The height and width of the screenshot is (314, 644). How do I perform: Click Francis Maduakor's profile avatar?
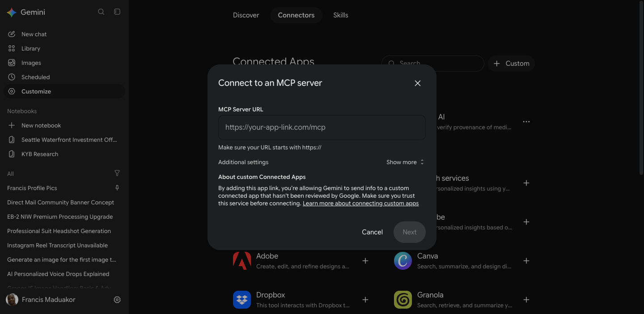[12, 300]
